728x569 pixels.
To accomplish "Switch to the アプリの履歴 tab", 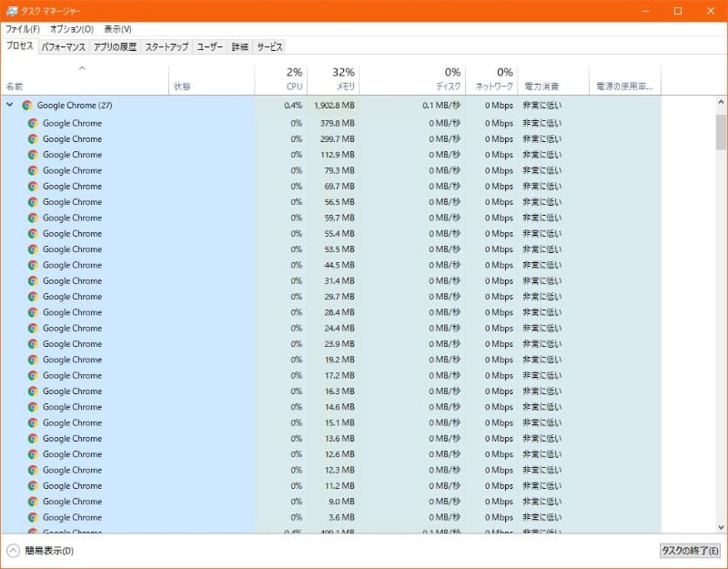I will [x=116, y=47].
